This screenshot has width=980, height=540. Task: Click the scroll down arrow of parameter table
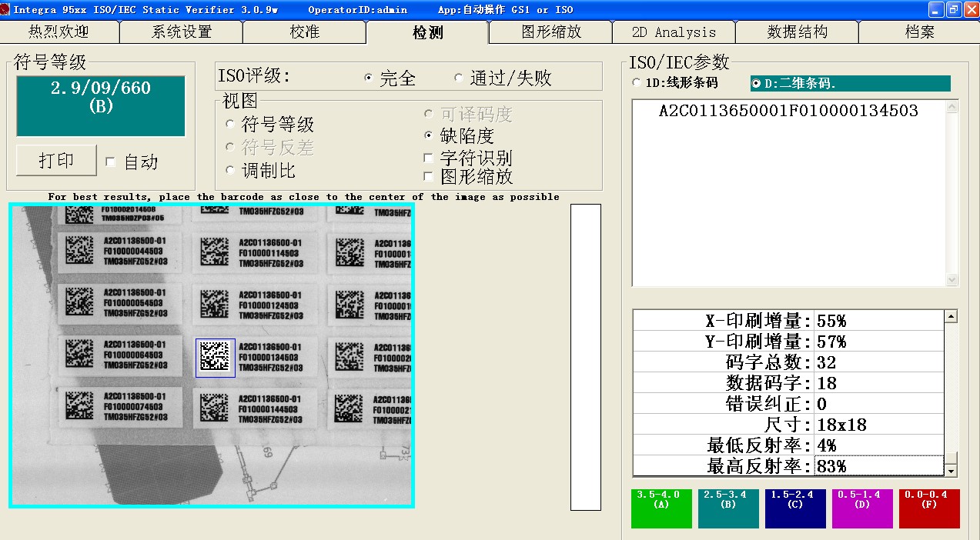(952, 470)
